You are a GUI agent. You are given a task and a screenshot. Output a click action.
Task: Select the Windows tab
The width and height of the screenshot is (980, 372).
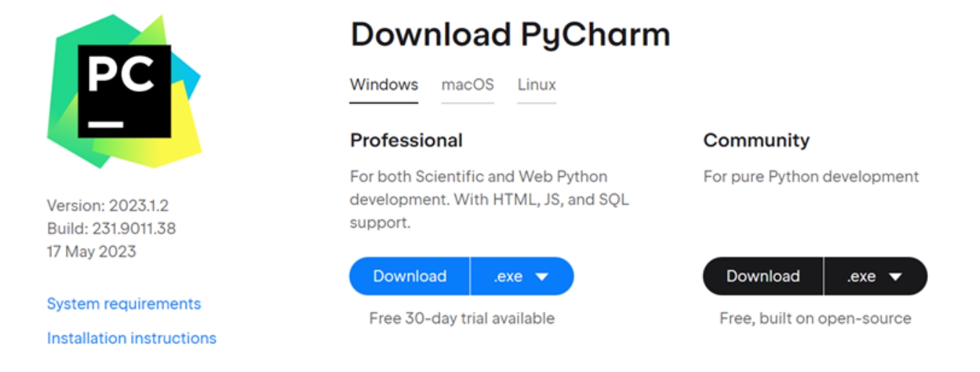tap(384, 85)
